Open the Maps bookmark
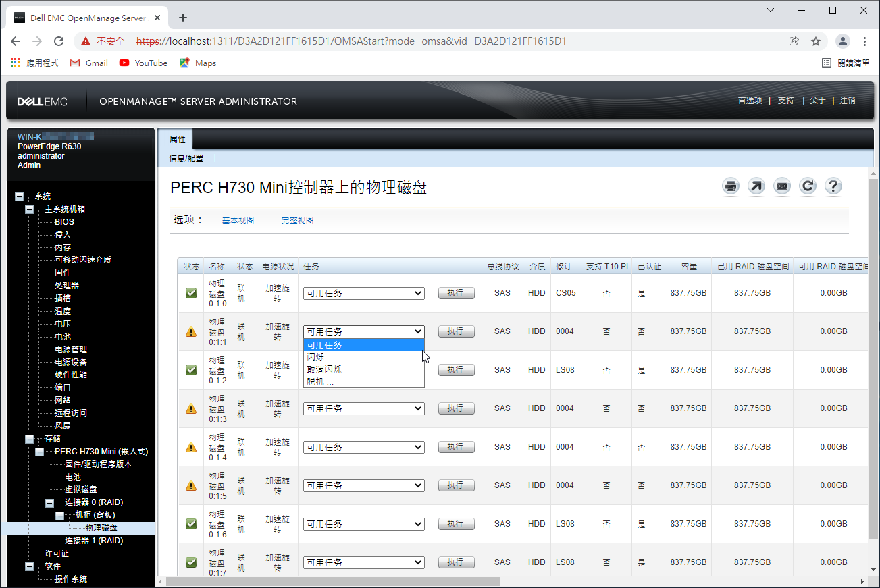Image resolution: width=880 pixels, height=588 pixels. 198,63
